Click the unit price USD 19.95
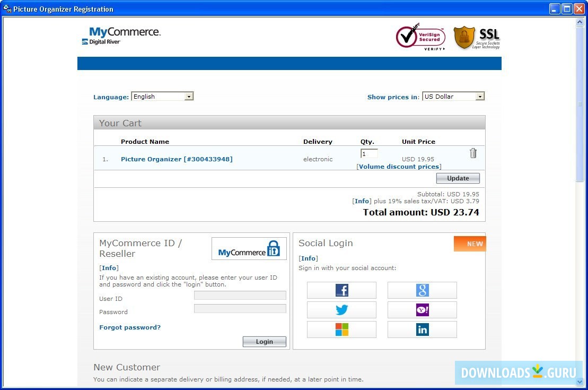 [418, 159]
